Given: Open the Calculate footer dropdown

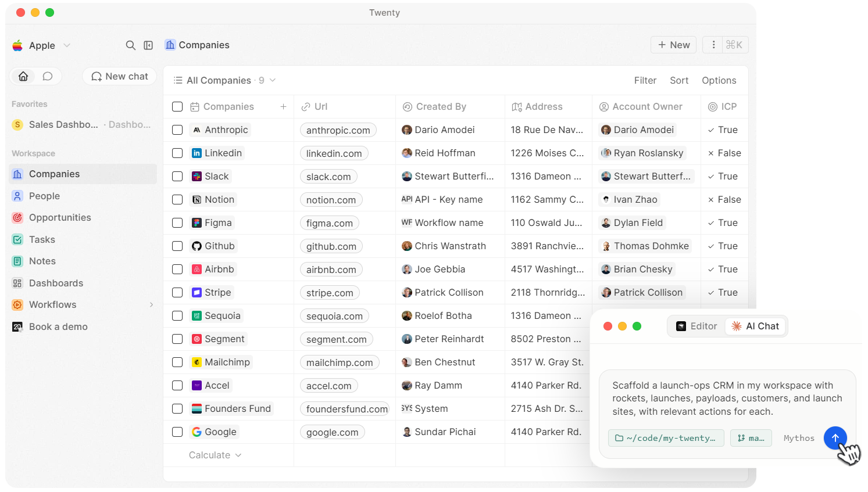Looking at the screenshot, I should (x=215, y=455).
